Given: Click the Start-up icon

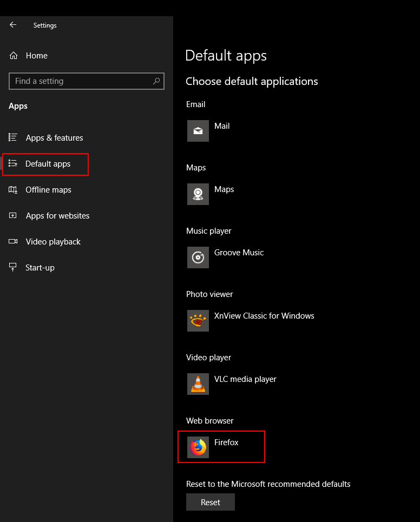Looking at the screenshot, I should [x=12, y=267].
